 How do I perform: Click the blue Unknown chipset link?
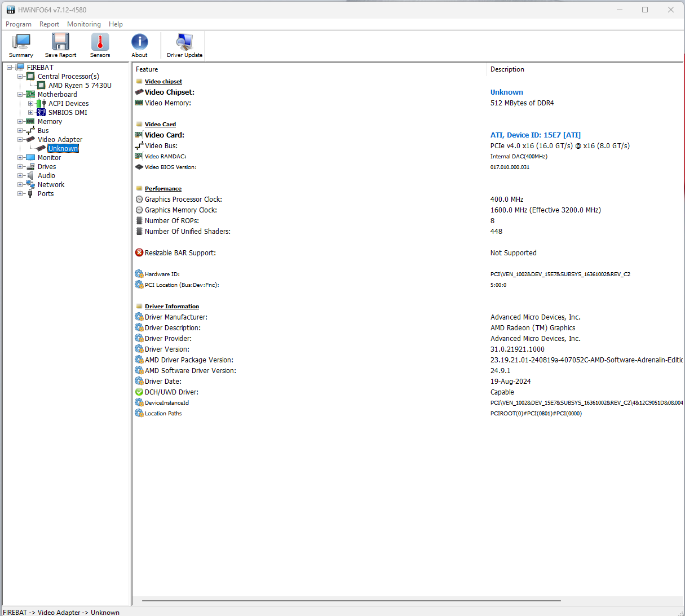point(506,92)
